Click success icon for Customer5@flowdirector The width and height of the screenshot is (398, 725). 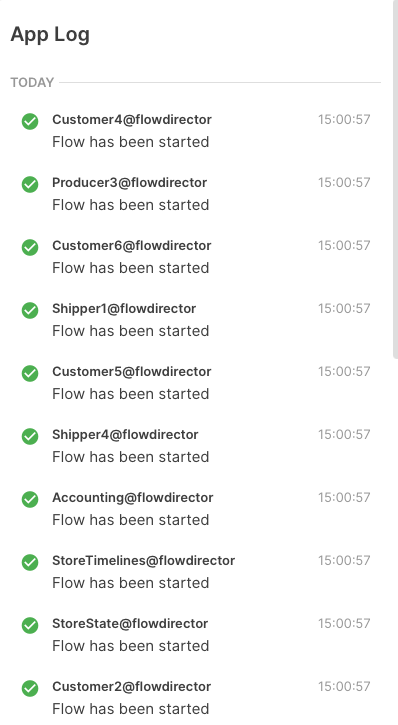[30, 373]
